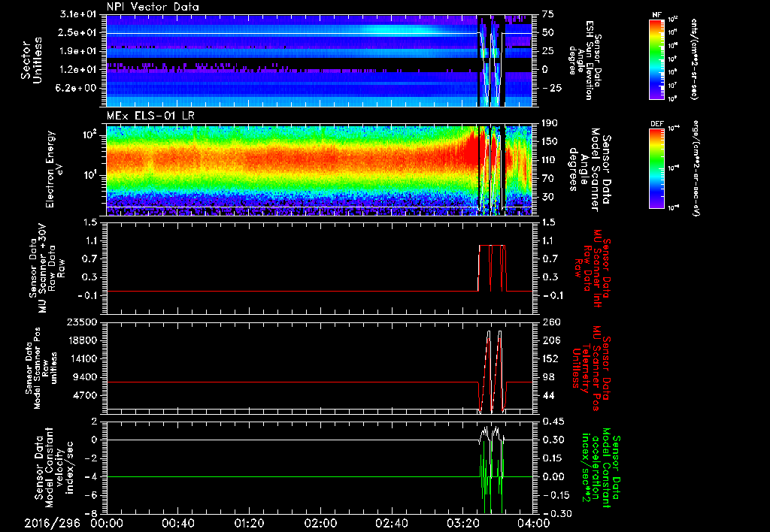Click the 75 degree sun elevation tick

click(548, 15)
